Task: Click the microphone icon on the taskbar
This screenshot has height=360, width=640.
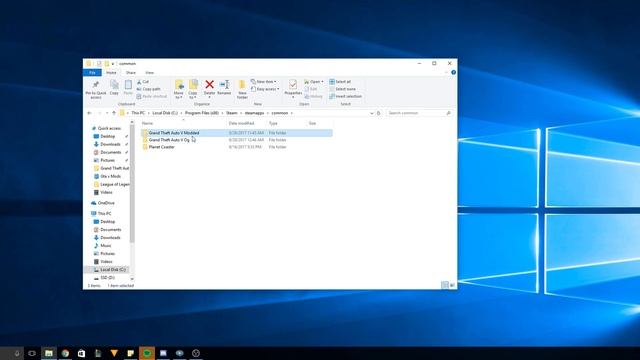Action: tap(17, 353)
